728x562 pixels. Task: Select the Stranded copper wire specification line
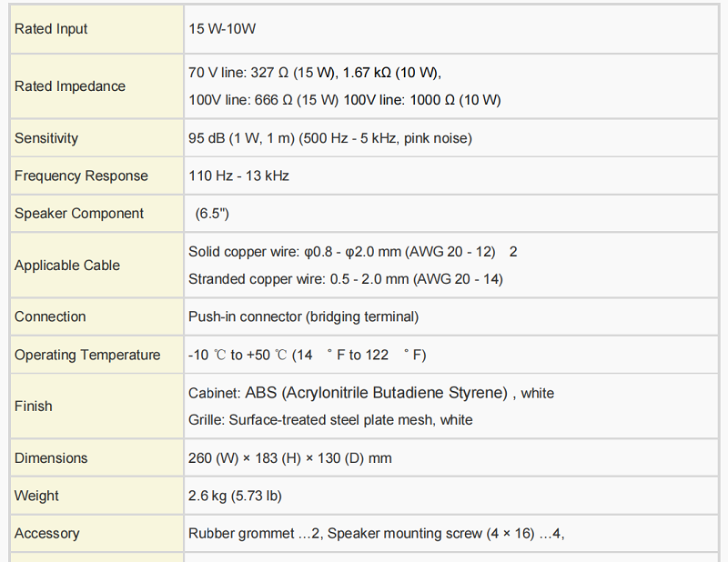(345, 279)
